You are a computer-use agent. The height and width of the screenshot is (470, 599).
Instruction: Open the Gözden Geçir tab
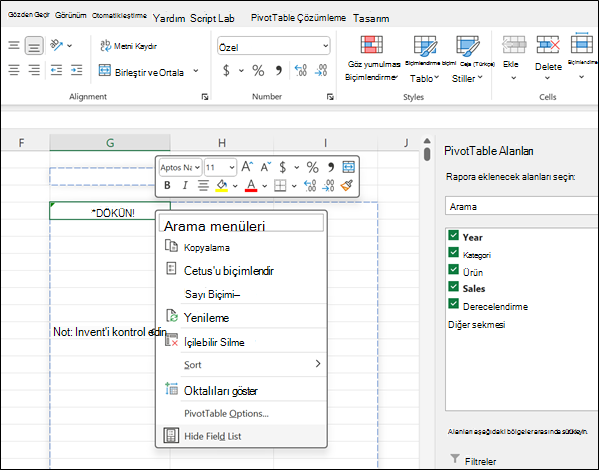(29, 15)
